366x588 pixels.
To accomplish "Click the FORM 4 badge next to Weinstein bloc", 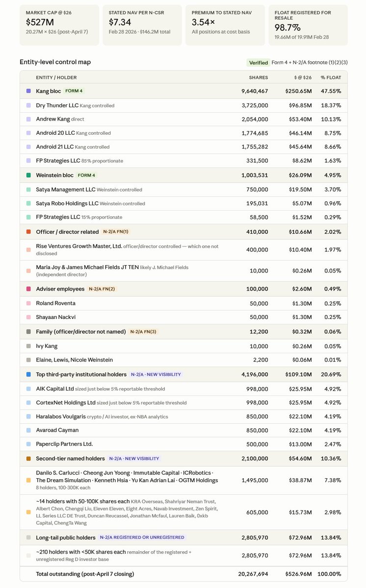I will pyautogui.click(x=86, y=175).
